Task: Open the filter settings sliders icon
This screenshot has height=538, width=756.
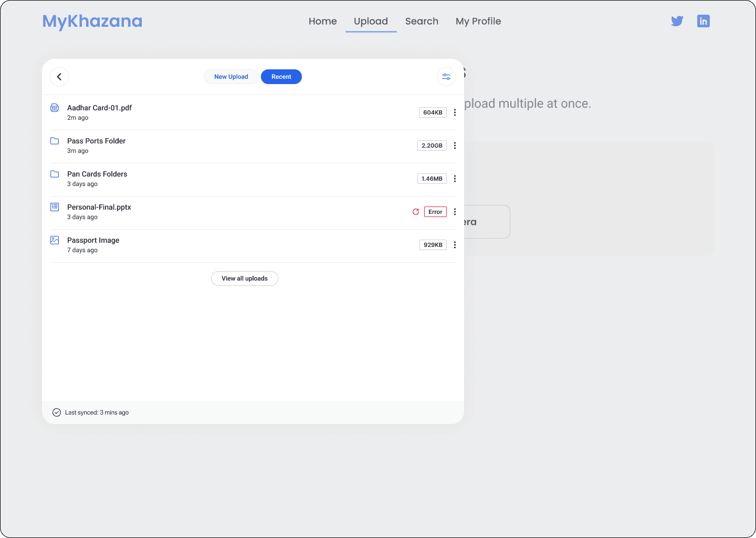Action: coord(446,77)
